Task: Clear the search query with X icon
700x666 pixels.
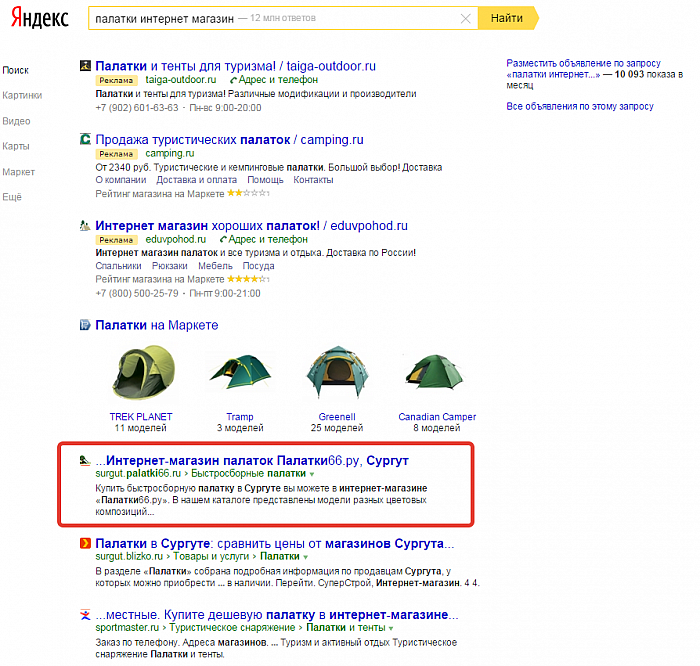Action: coord(465,18)
